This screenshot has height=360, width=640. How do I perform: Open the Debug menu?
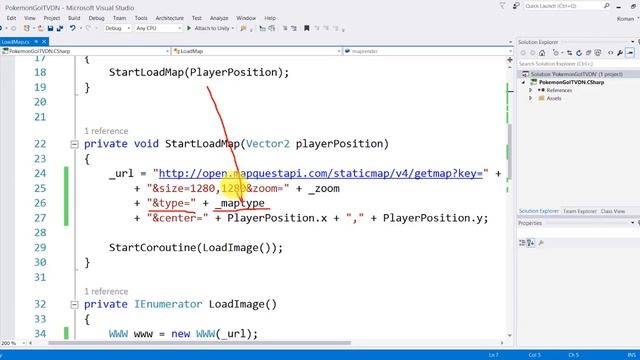click(96, 18)
